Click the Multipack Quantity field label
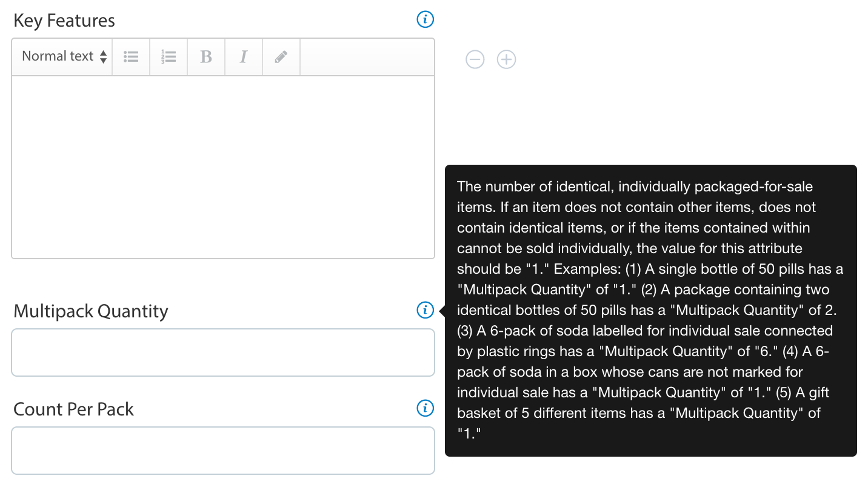This screenshot has width=868, height=493. [91, 311]
